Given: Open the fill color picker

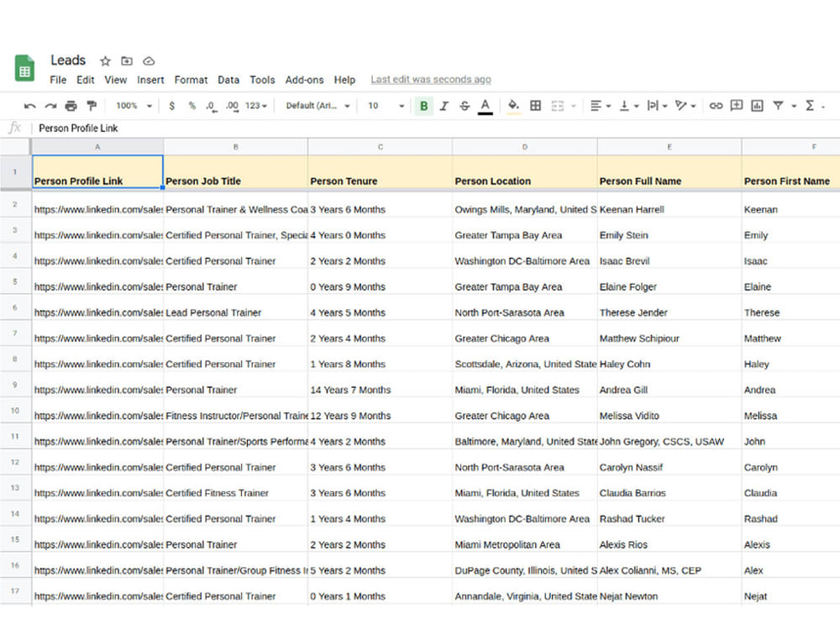Looking at the screenshot, I should [513, 106].
